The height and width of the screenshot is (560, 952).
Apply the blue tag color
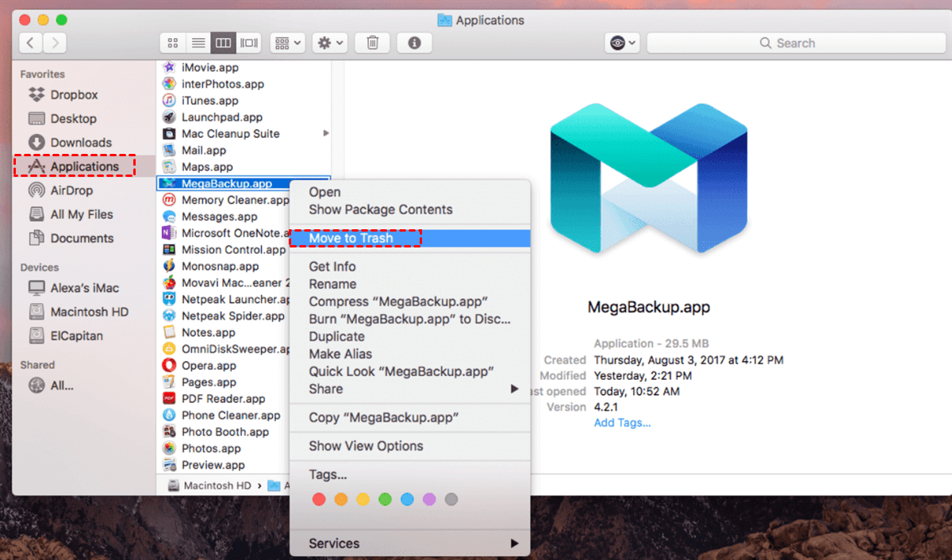(407, 500)
